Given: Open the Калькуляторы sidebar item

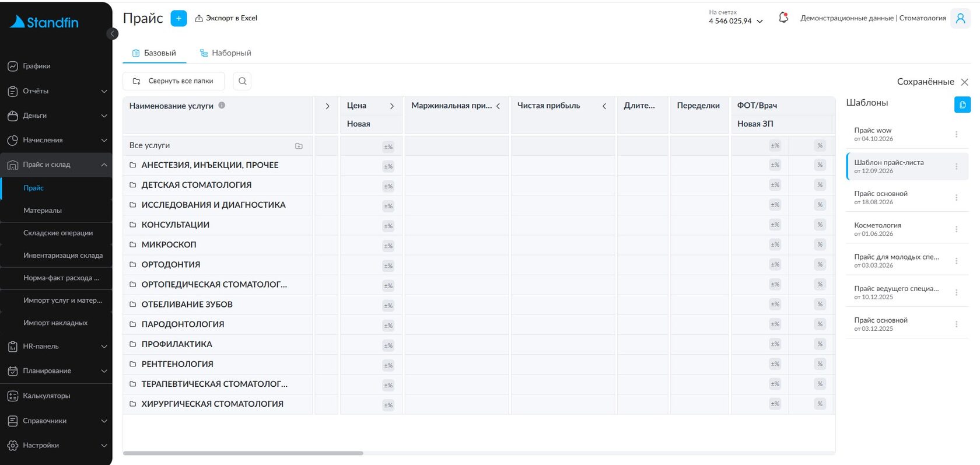Looking at the screenshot, I should click(x=56, y=396).
